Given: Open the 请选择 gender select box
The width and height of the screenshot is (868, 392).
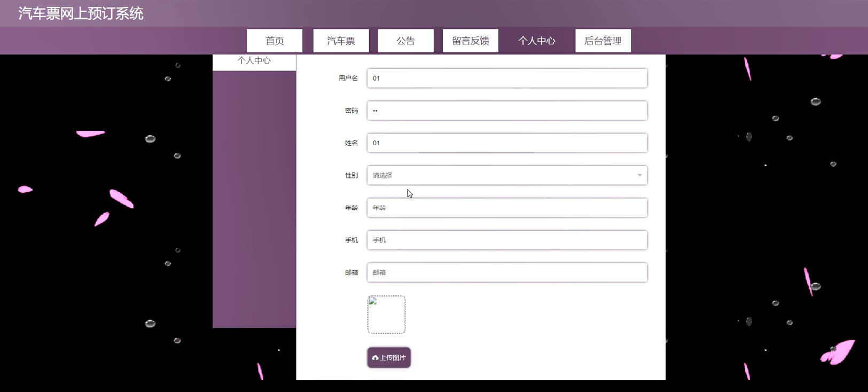Looking at the screenshot, I should (507, 175).
